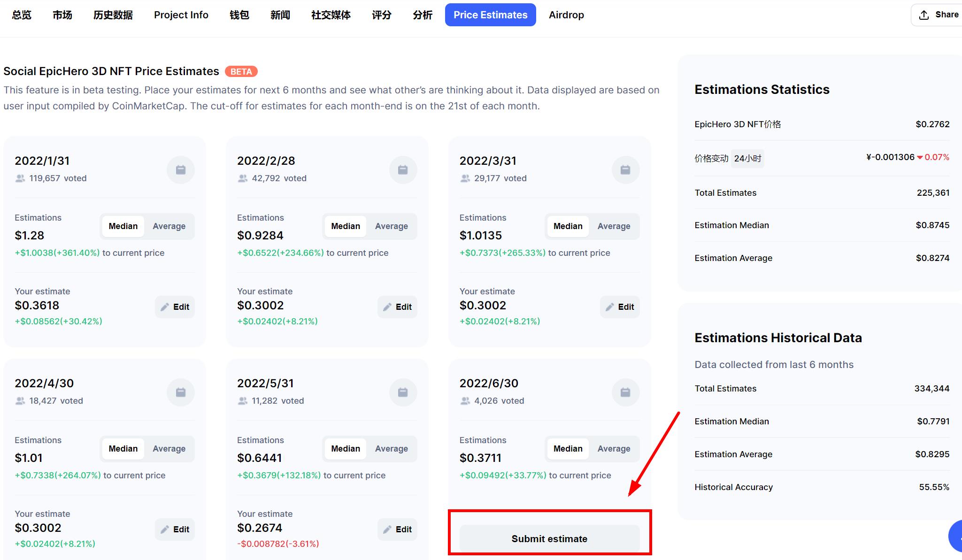The height and width of the screenshot is (560, 962).
Task: Click the 334,344 Total Estimates value
Action: tap(932, 389)
